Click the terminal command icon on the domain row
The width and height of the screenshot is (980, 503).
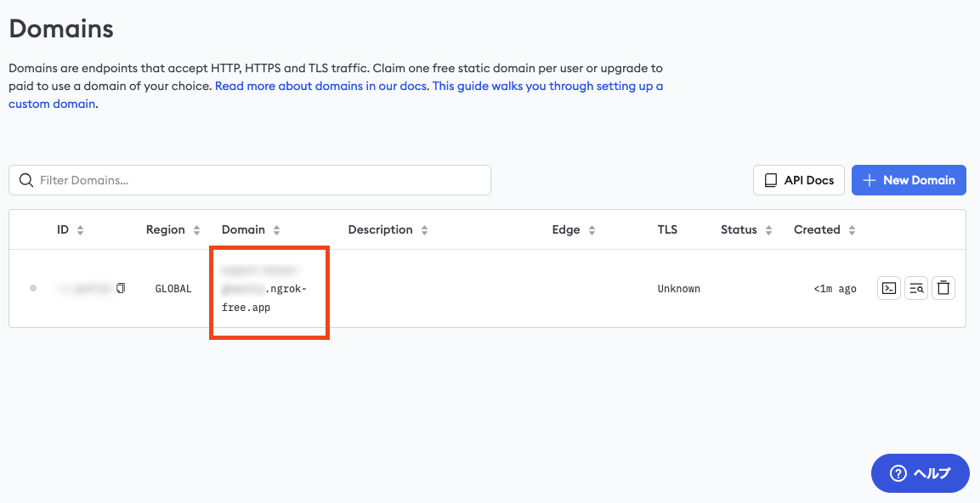click(x=888, y=288)
